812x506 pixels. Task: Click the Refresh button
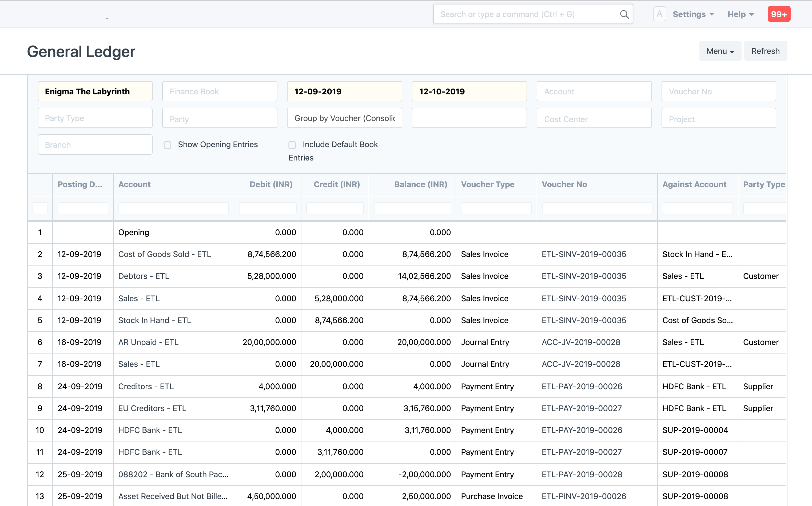[765, 51]
